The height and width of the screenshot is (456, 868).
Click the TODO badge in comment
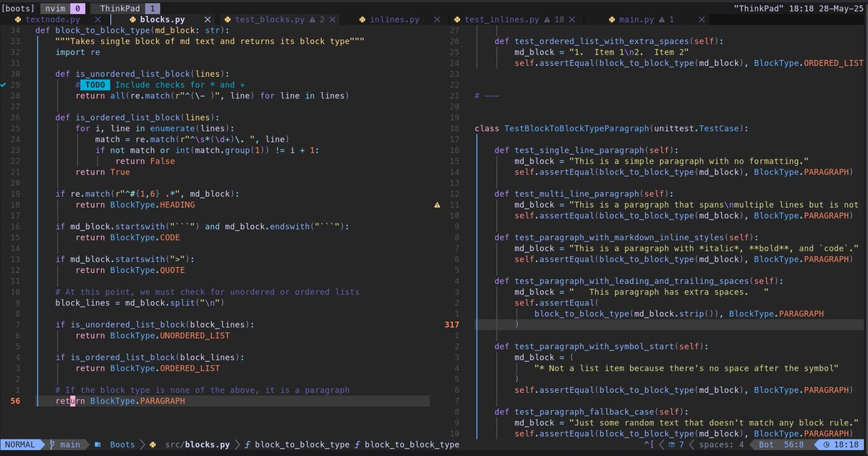pyautogui.click(x=95, y=85)
